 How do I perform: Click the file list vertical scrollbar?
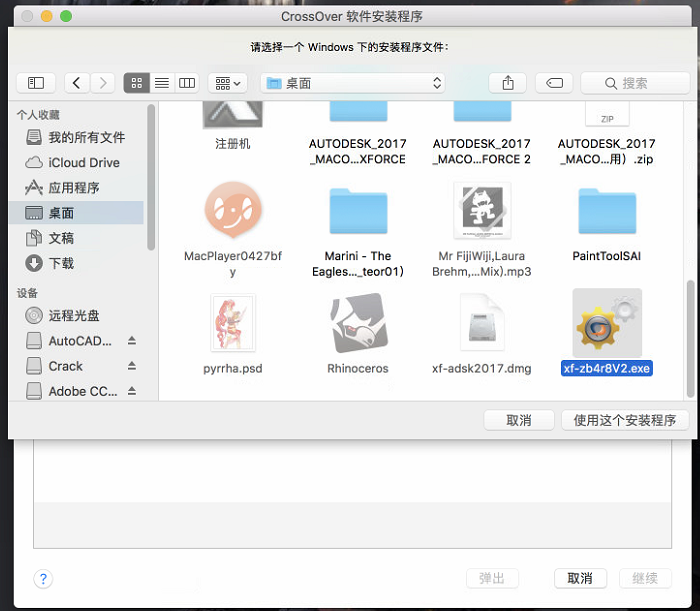point(690,339)
